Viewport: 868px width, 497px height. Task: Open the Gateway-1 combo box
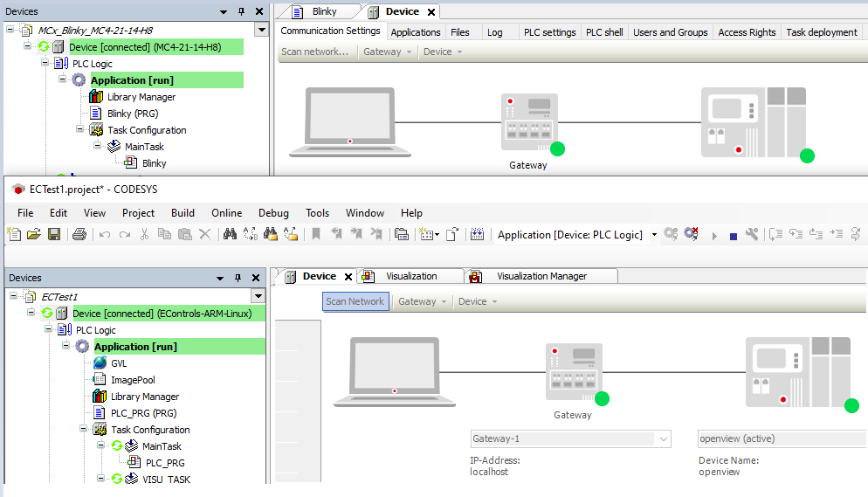coord(570,438)
